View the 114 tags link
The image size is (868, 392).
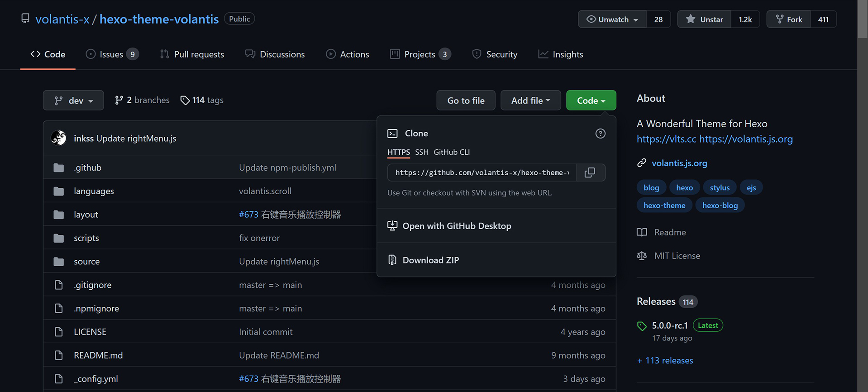[202, 100]
